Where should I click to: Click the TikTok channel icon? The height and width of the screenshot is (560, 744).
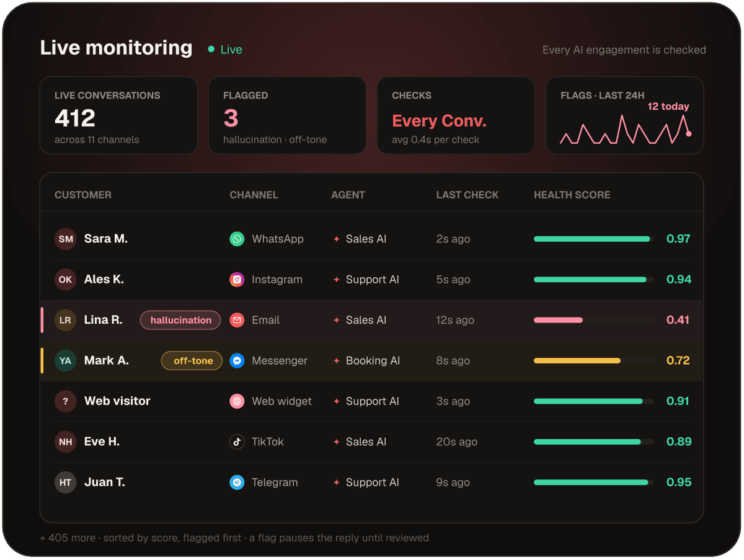[237, 442]
